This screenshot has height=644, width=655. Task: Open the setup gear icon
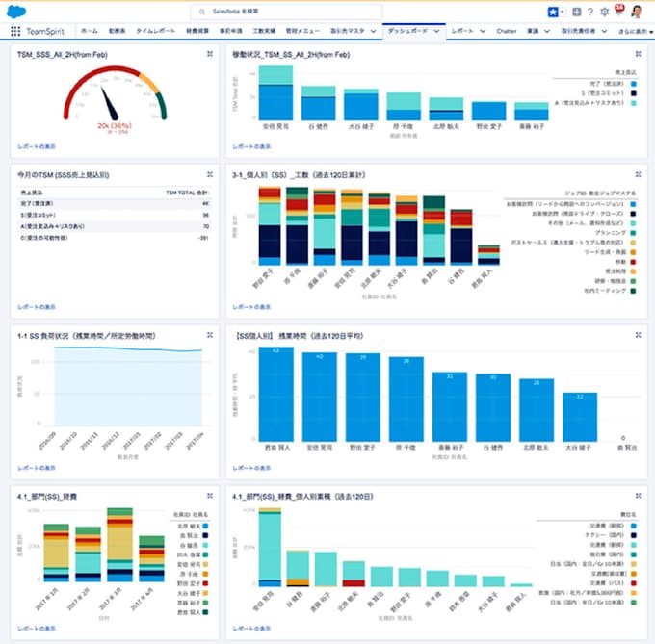(603, 12)
